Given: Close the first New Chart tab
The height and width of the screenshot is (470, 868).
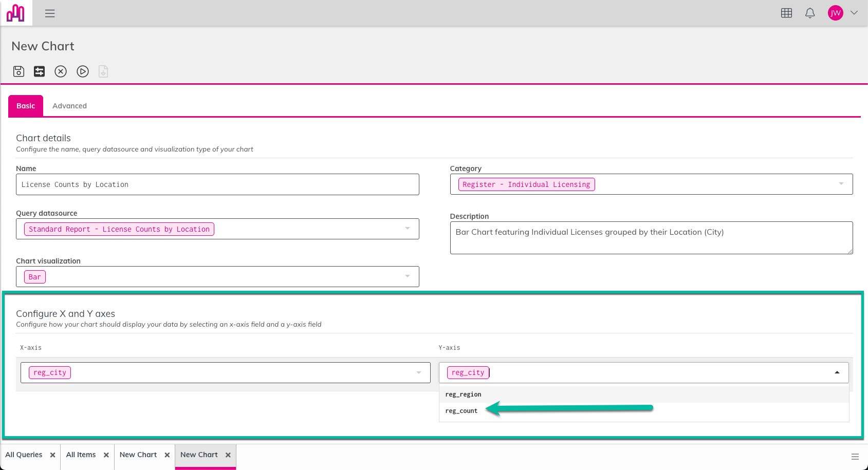Looking at the screenshot, I should [167, 455].
